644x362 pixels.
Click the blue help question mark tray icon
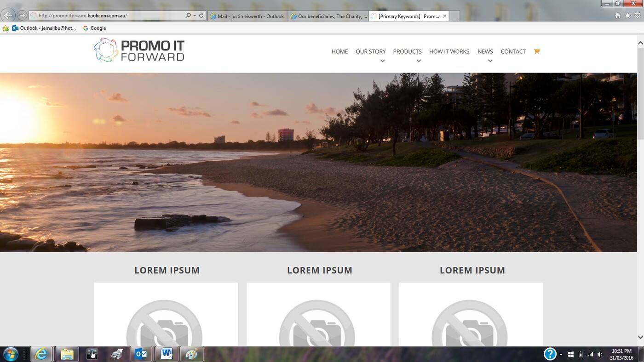550,354
